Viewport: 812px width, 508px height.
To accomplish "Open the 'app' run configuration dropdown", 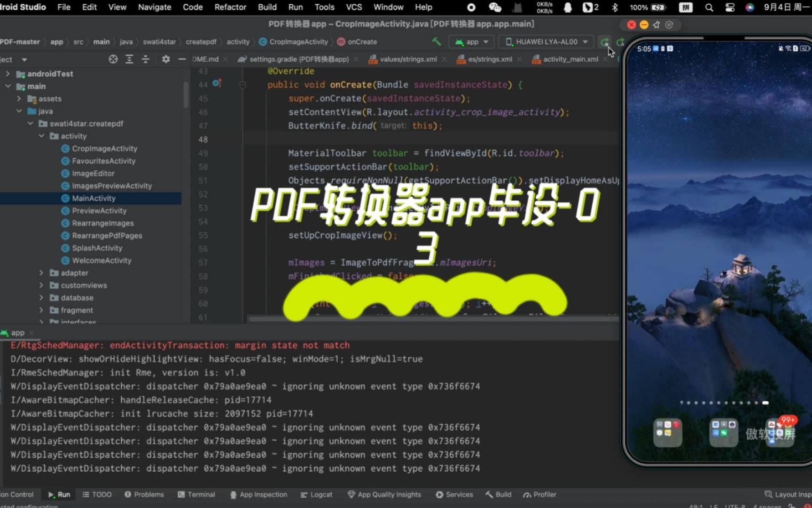I will (x=471, y=41).
